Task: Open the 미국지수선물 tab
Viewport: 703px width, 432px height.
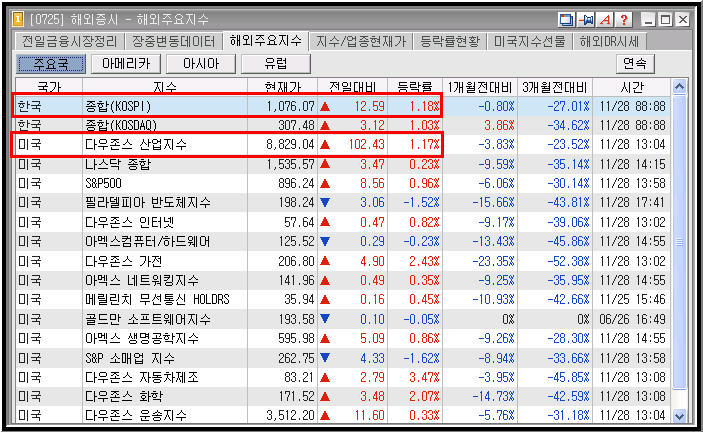Action: point(529,42)
